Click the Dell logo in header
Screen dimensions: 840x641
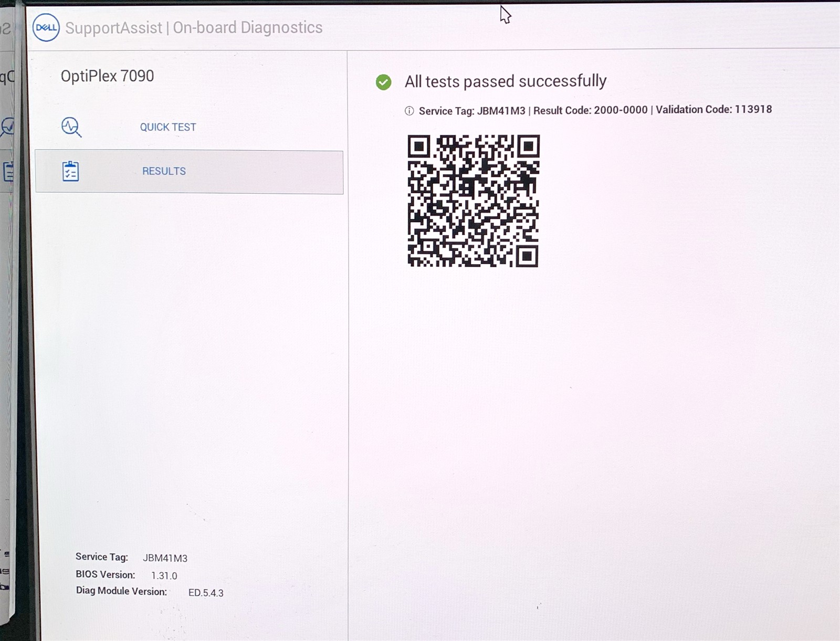click(46, 27)
